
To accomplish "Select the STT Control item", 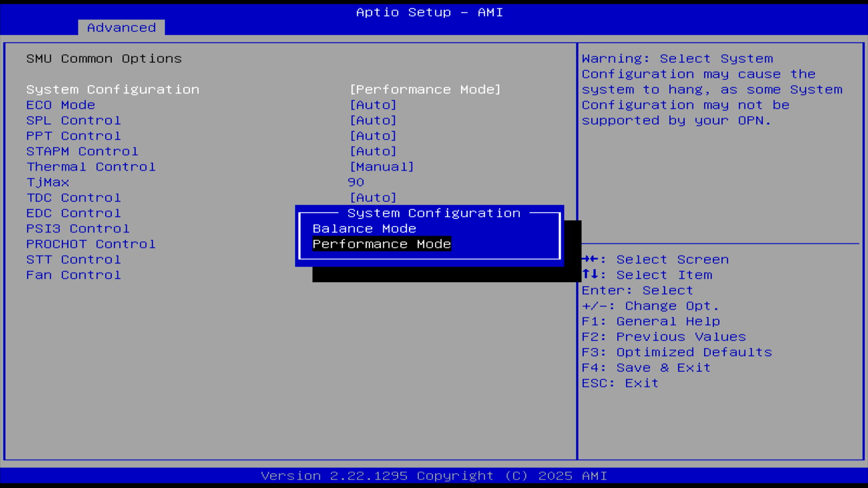I will 73,260.
